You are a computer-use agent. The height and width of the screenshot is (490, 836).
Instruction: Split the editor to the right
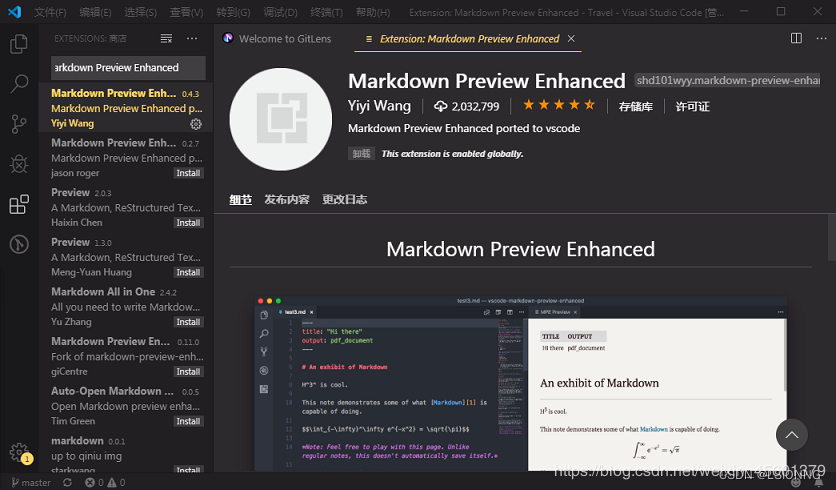pos(796,38)
